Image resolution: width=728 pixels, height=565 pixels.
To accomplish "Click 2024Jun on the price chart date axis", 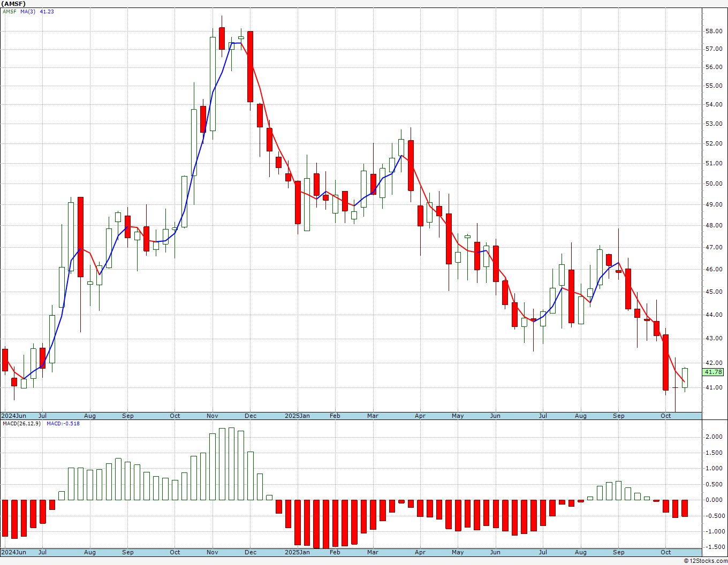I will (x=13, y=416).
